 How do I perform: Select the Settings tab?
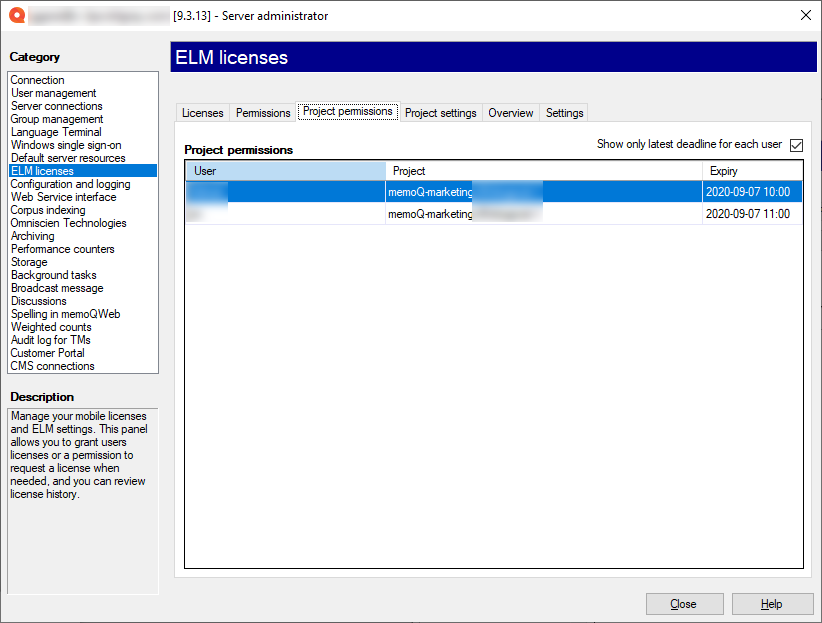point(564,113)
